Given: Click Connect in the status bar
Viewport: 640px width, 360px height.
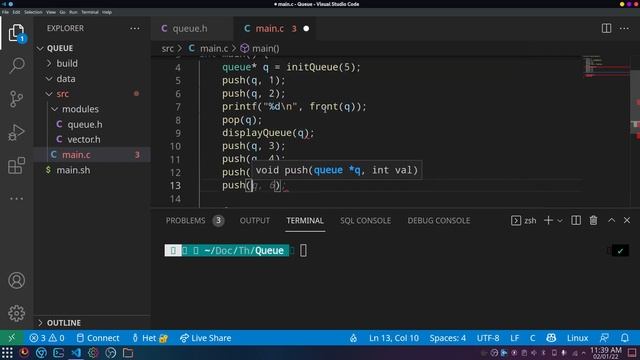Looking at the screenshot, I should tap(98, 338).
